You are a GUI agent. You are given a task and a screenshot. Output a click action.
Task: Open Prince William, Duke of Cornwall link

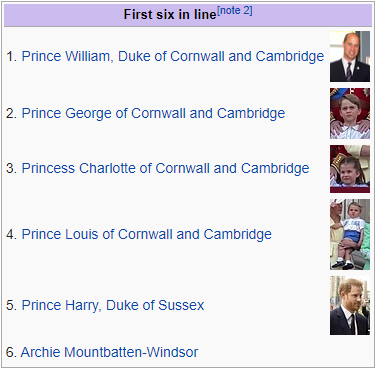[173, 56]
